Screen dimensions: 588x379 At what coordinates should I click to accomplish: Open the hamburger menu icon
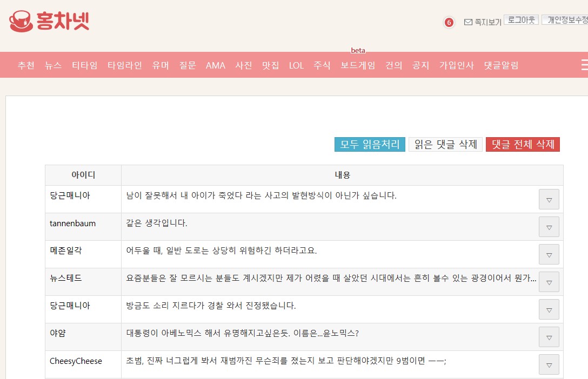(x=584, y=65)
